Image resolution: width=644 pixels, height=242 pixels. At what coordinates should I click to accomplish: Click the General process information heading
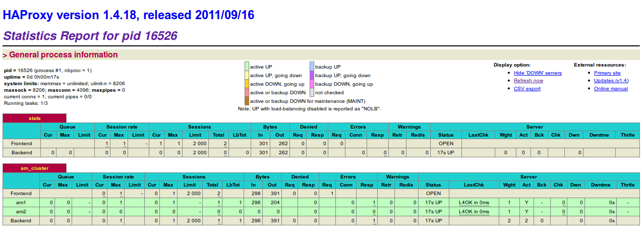coord(60,55)
